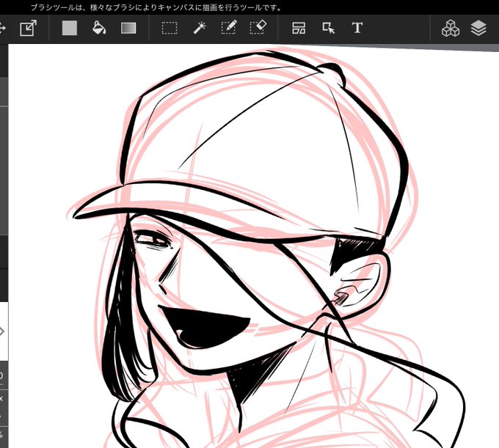Select the Move tool at toolbar edge
This screenshot has height=448, width=499.
click(x=2, y=28)
